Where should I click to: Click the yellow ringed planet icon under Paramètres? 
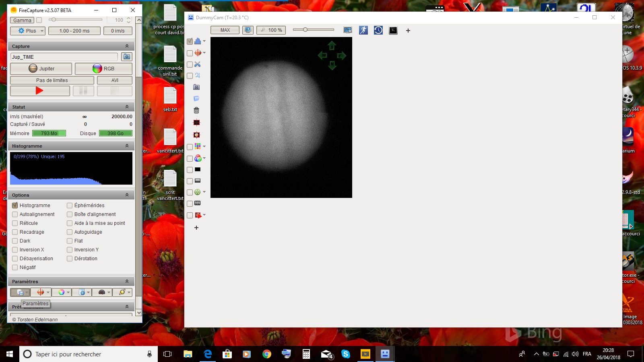pyautogui.click(x=122, y=292)
